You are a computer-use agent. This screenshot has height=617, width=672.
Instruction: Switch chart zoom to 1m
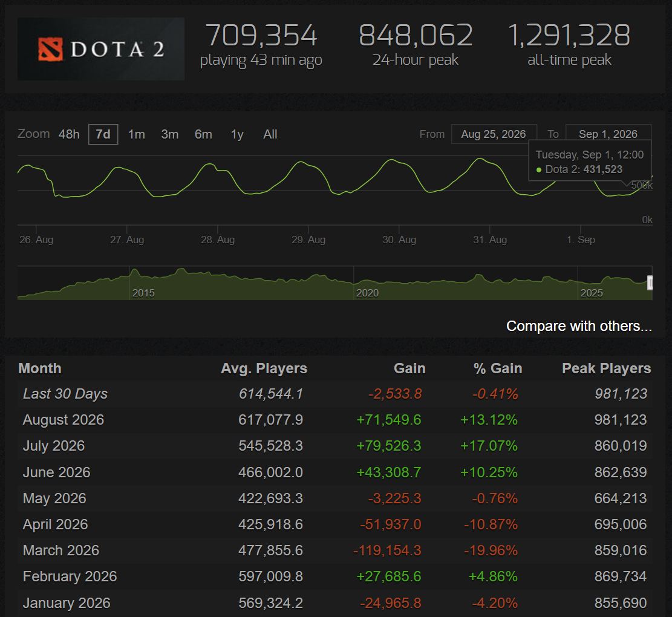pos(136,134)
